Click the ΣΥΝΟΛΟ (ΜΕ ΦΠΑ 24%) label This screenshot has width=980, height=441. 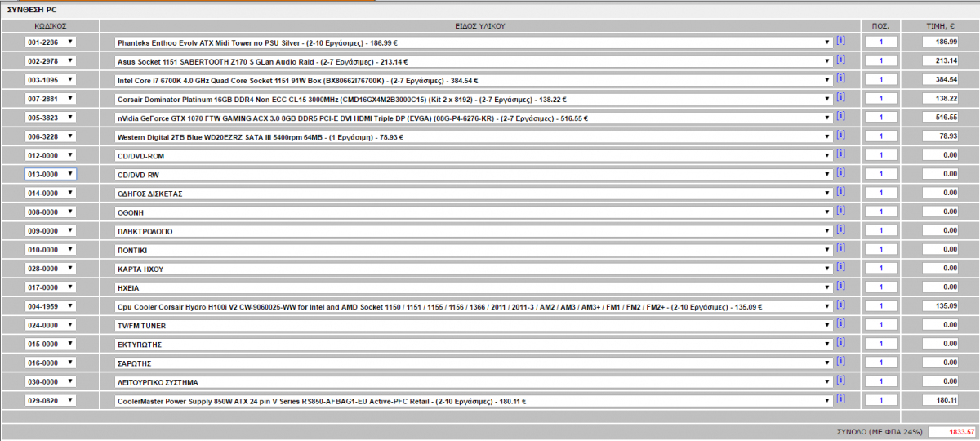pyautogui.click(x=880, y=431)
